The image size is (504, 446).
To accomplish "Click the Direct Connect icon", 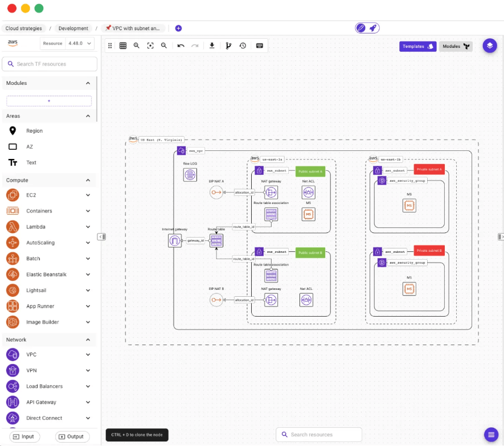I will click(13, 418).
